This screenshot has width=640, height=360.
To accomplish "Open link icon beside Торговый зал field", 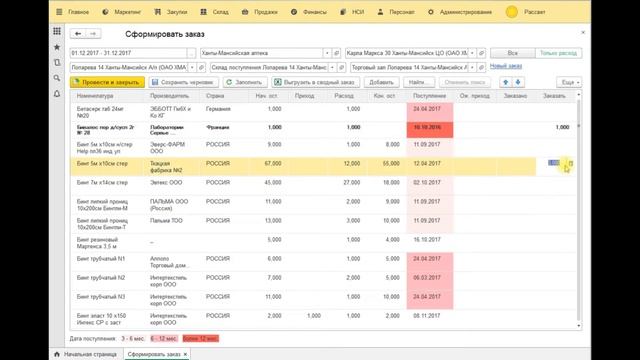I will pyautogui.click(x=481, y=67).
